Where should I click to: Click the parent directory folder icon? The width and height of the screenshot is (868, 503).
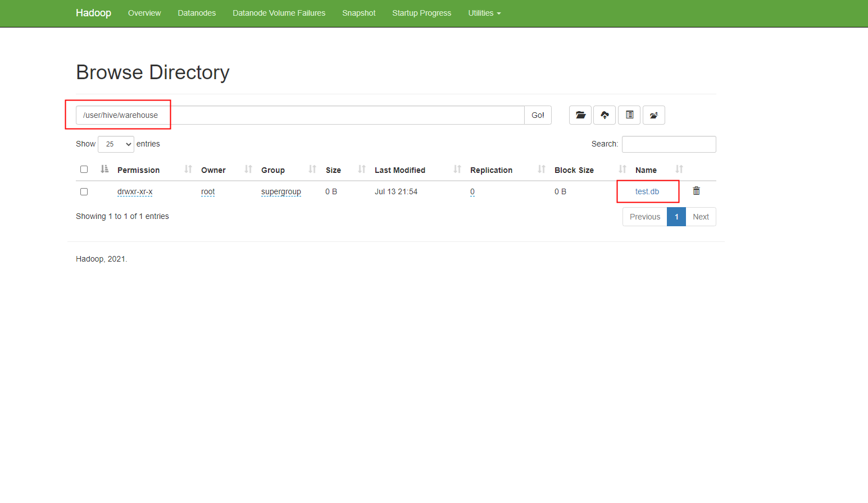(x=654, y=115)
